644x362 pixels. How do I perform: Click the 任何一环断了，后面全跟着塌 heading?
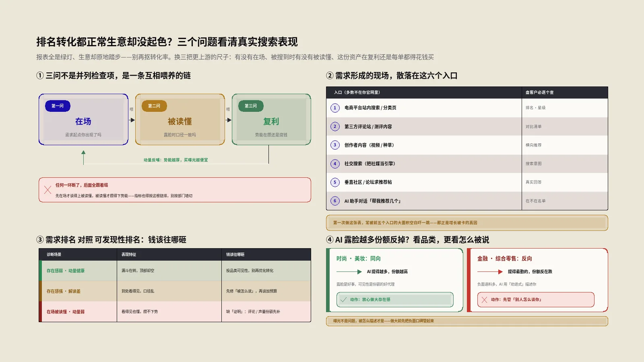tap(82, 185)
